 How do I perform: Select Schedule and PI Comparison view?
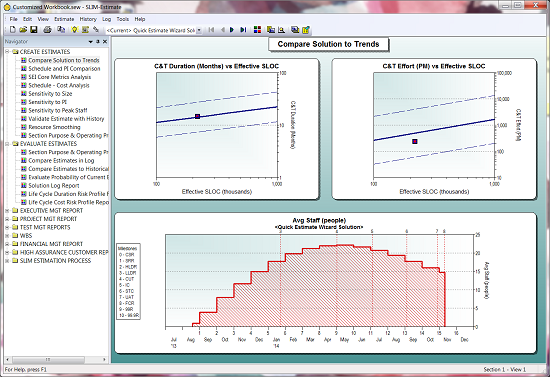point(64,69)
